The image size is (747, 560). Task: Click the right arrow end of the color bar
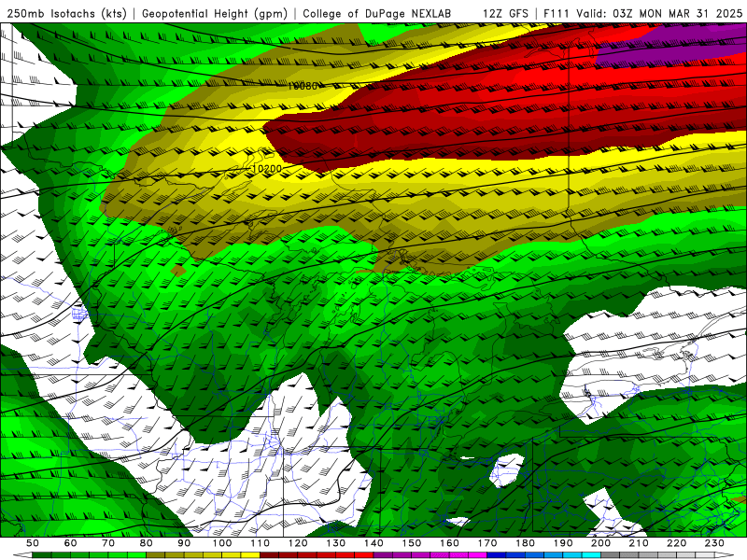[x=725, y=554]
